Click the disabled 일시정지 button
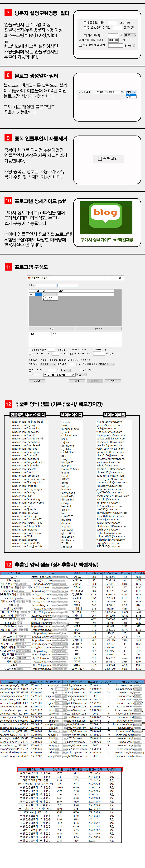This screenshot has height=868, width=145. [95, 381]
